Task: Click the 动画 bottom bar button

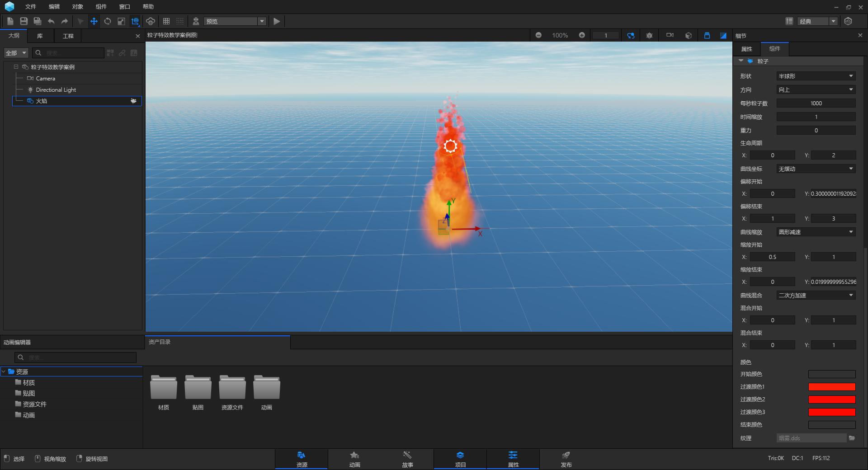Action: (x=354, y=459)
